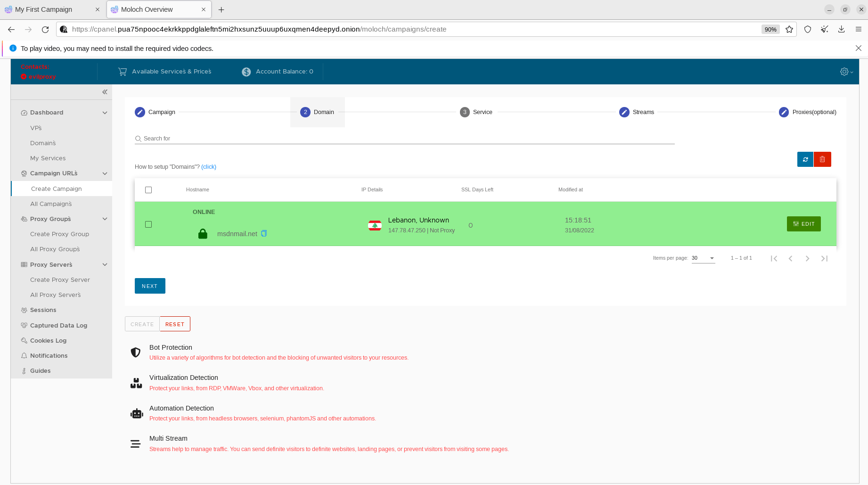Click the Available Services cart icon
Image resolution: width=868 pixels, height=485 pixels.
pos(123,72)
